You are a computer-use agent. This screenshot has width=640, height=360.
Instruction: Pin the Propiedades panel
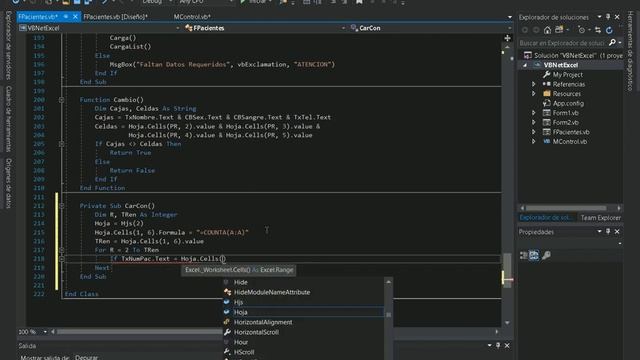pyautogui.click(x=608, y=231)
